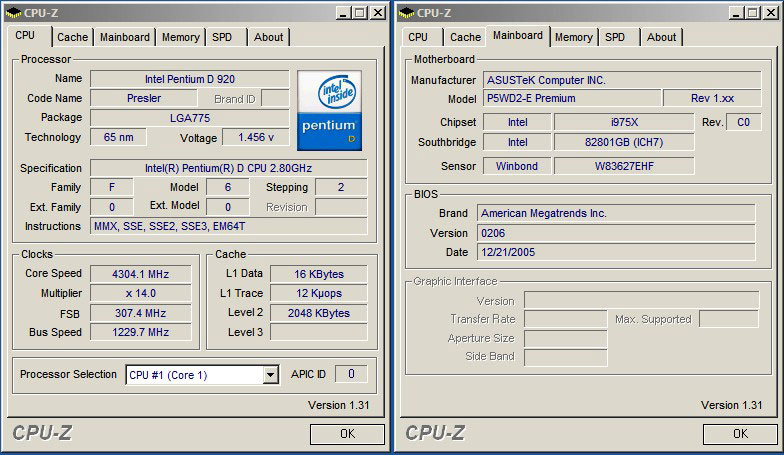Close the left CPU-Z window
The image size is (784, 455).
tap(378, 13)
